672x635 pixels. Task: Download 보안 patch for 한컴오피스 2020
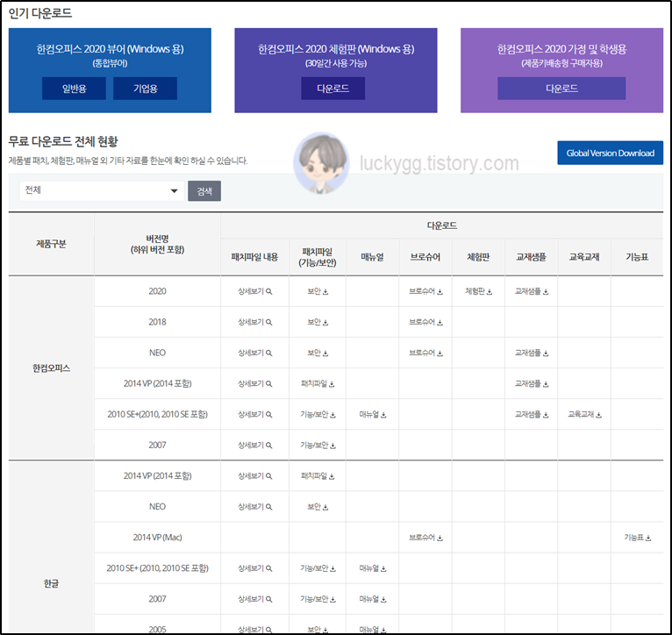coord(318,291)
